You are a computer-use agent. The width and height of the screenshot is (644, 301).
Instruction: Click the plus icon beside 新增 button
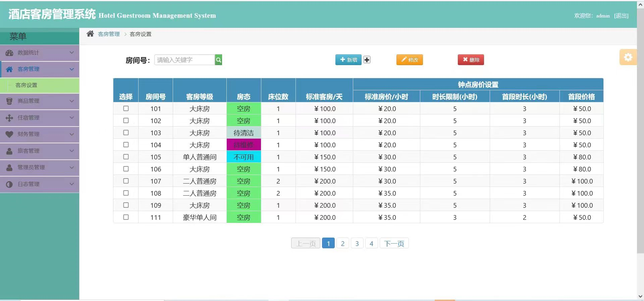(x=367, y=60)
